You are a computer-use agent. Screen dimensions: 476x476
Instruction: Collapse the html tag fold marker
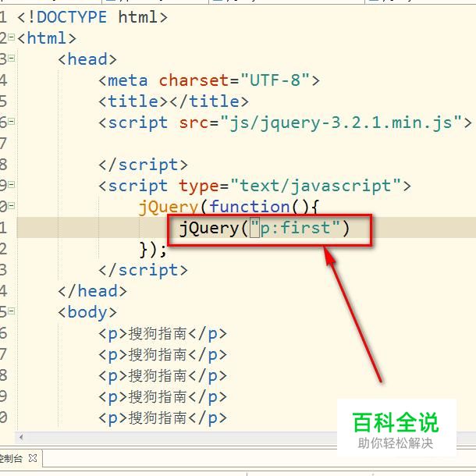11,37
